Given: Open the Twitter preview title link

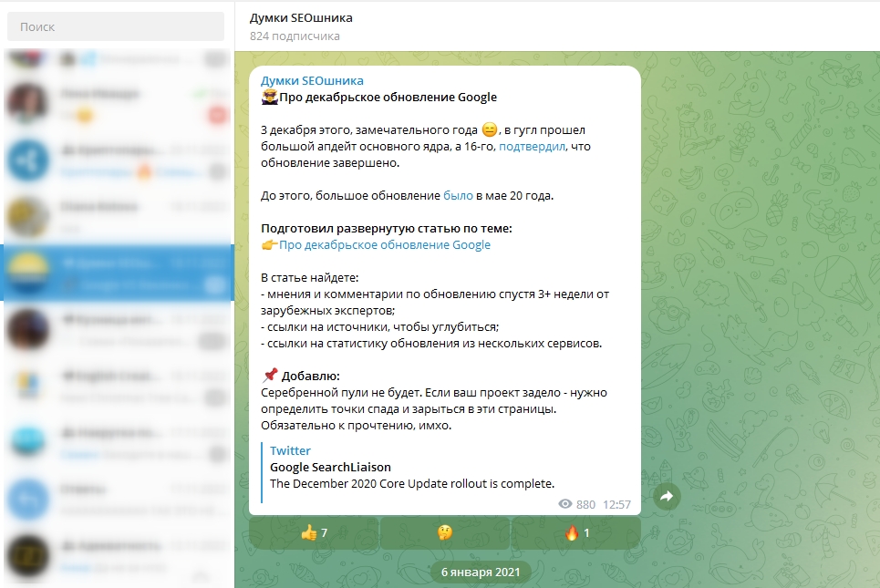Looking at the screenshot, I should pos(290,450).
